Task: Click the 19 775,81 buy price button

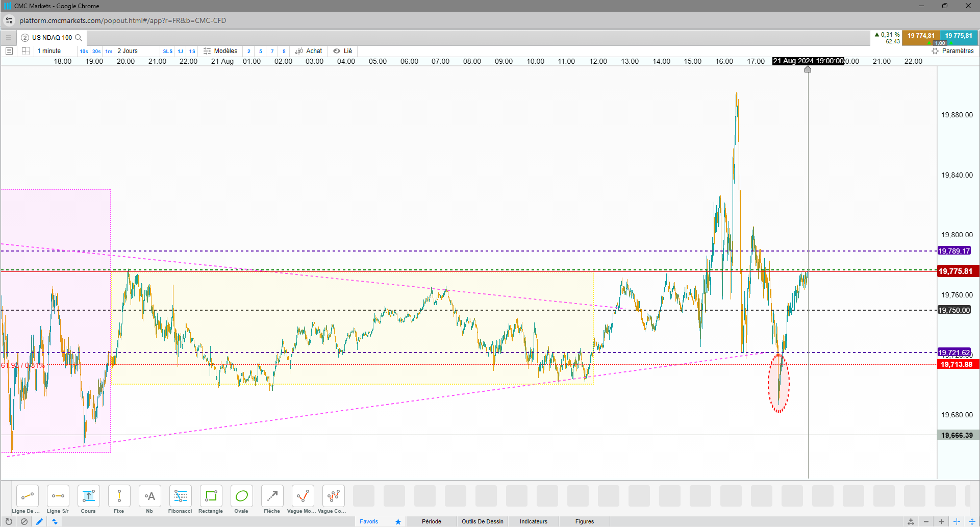Action: point(958,37)
